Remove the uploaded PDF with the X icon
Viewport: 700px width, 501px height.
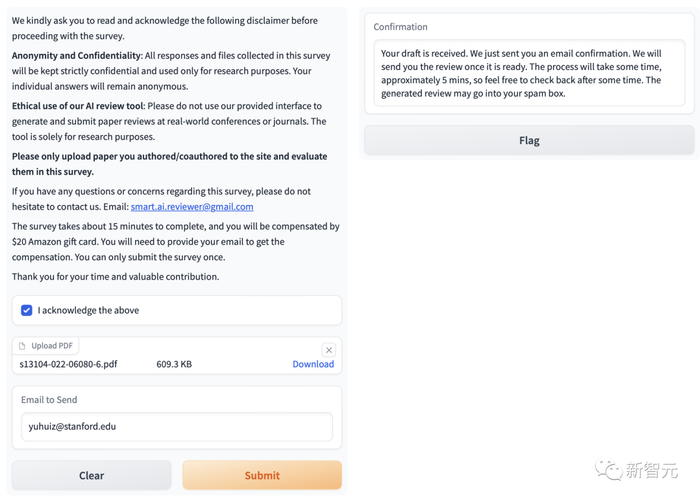click(328, 350)
